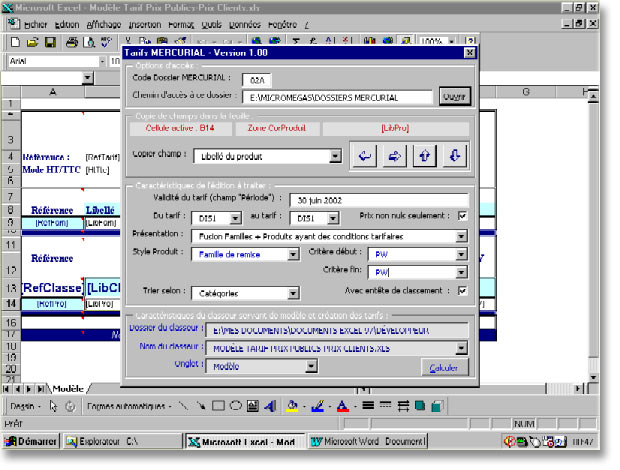This screenshot has width=620, height=470.
Task: Click the left arrow copy-field button
Action: coord(365,156)
